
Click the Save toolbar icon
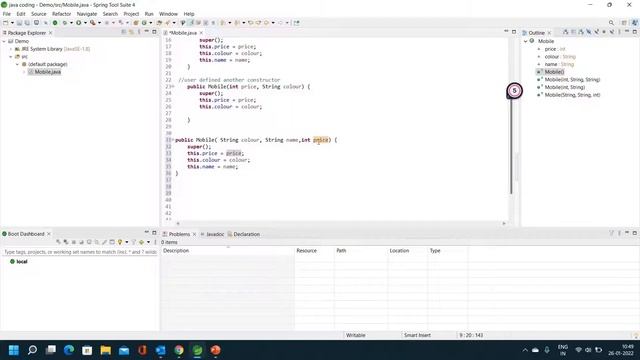pos(19,23)
